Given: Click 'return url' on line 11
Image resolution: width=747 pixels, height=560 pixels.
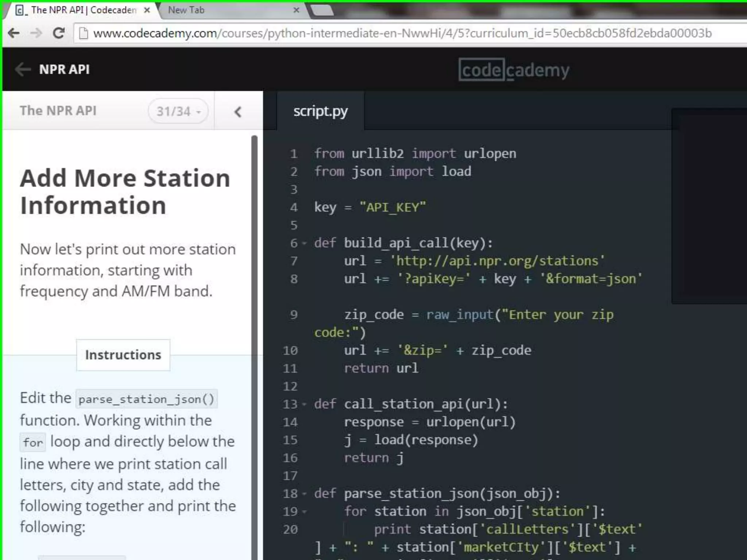Looking at the screenshot, I should tap(381, 368).
